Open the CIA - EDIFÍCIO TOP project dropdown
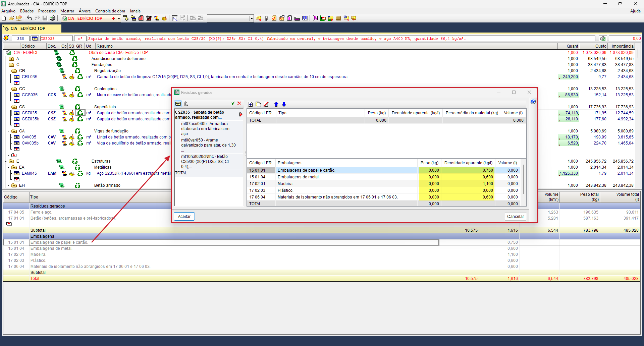This screenshot has height=346, width=644. [119, 18]
